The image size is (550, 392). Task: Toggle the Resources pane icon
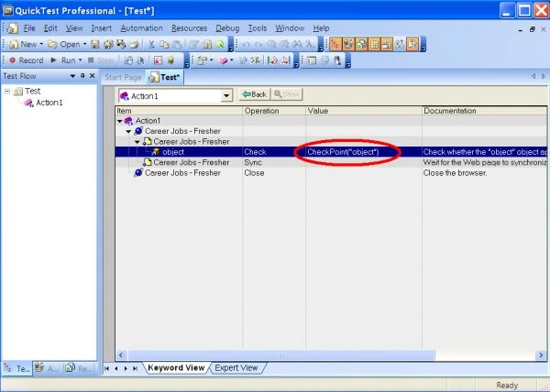[361, 44]
